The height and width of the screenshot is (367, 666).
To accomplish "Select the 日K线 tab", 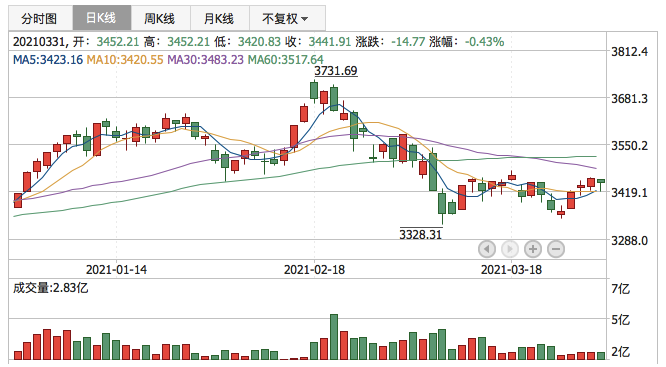I will [102, 18].
